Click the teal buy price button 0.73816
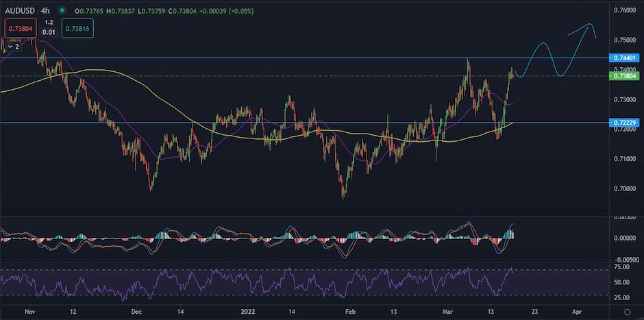Screen dimensions: 644x320 click(77, 28)
